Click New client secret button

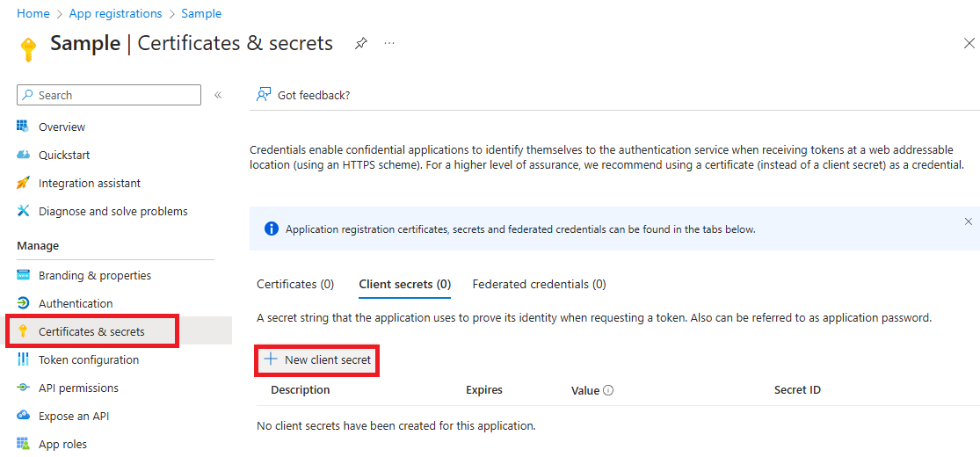(x=317, y=360)
